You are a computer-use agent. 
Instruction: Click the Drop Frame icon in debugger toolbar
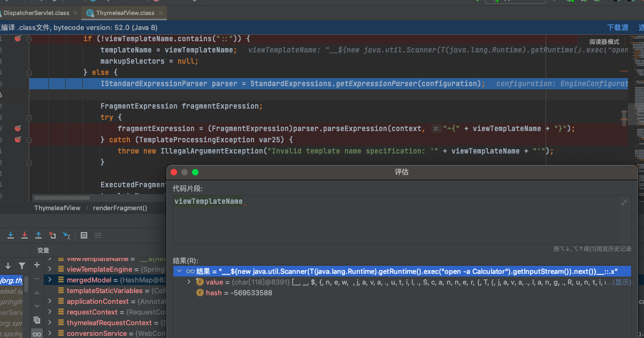point(52,235)
